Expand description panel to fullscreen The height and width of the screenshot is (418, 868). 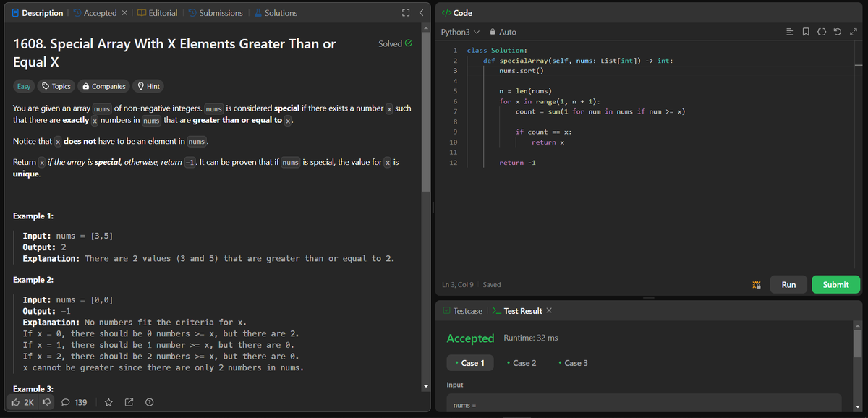[x=406, y=13]
